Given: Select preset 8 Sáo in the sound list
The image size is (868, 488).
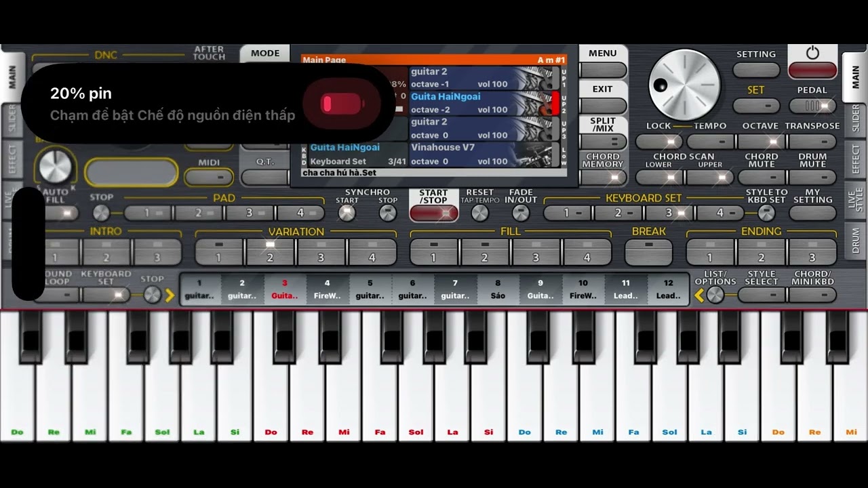Looking at the screenshot, I should (498, 289).
